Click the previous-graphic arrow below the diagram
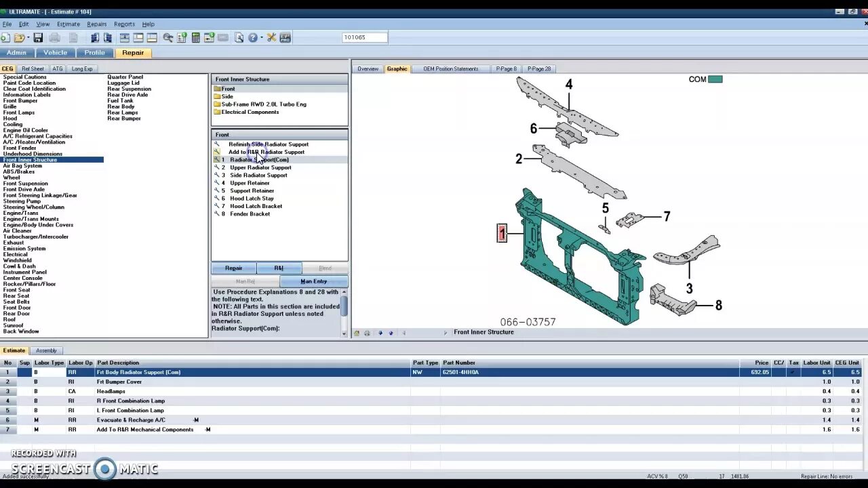868x488 pixels. click(403, 333)
